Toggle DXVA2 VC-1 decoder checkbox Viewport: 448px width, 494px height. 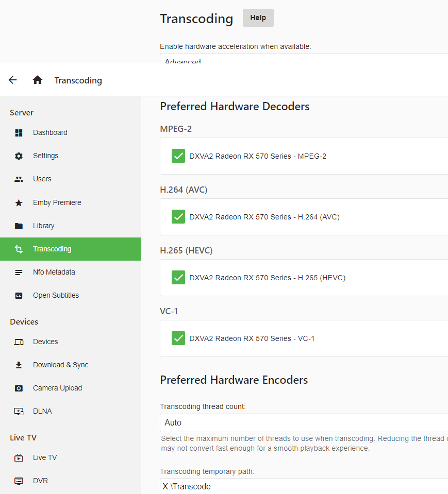(178, 338)
